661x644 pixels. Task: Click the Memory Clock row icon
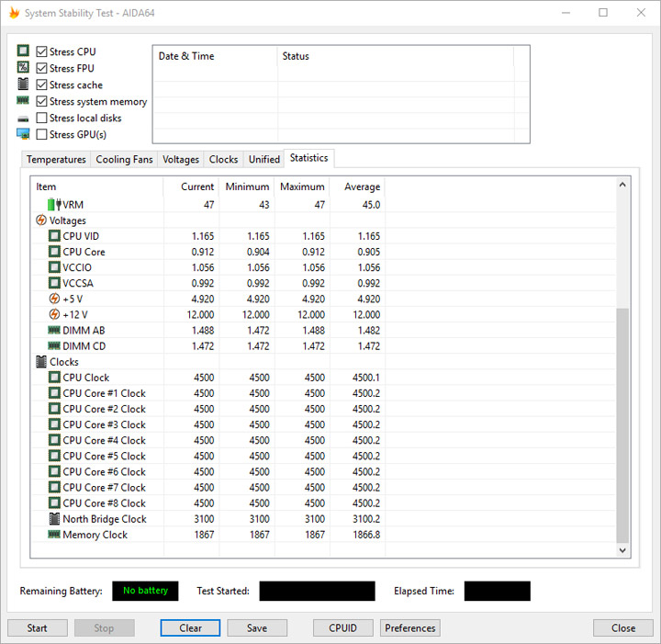coord(54,535)
